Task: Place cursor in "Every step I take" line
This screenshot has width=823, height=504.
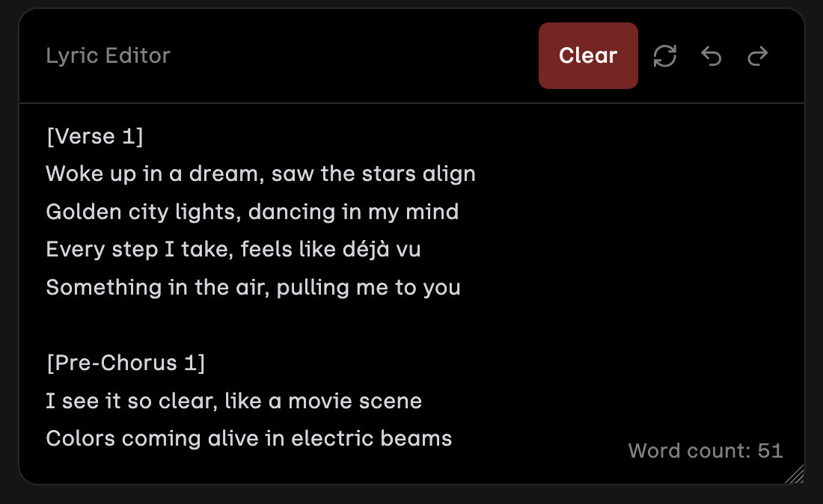Action: [x=233, y=250]
